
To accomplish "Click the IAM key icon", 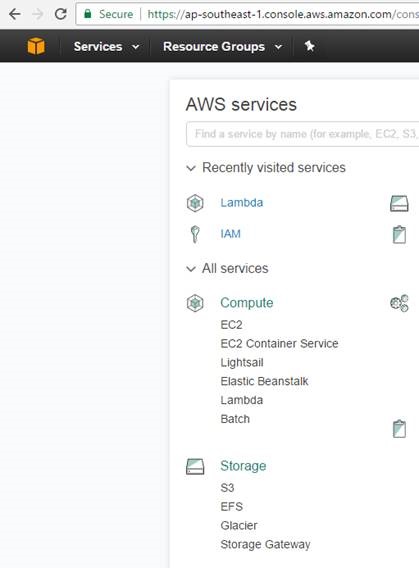I will point(195,234).
